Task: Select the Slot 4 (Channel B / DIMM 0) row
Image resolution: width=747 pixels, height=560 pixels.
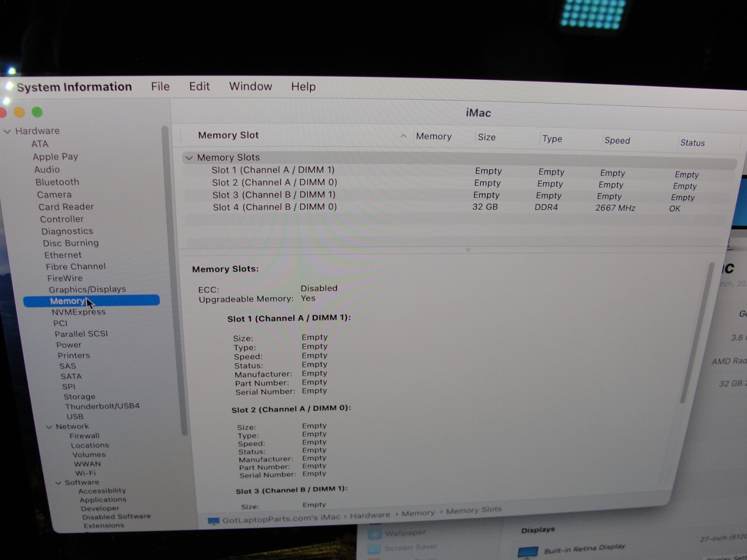Action: click(x=275, y=207)
